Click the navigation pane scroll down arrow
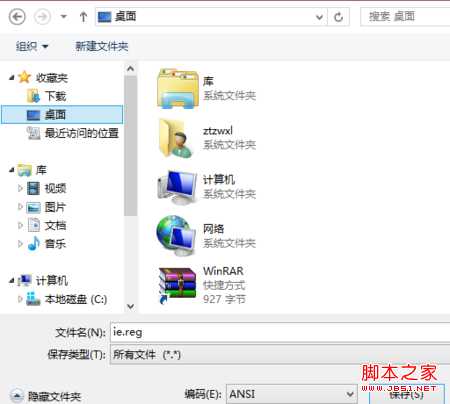The image size is (450, 404). 130,306
